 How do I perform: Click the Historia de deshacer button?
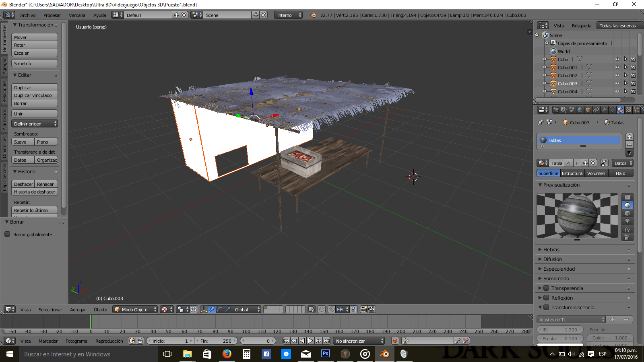tap(35, 192)
